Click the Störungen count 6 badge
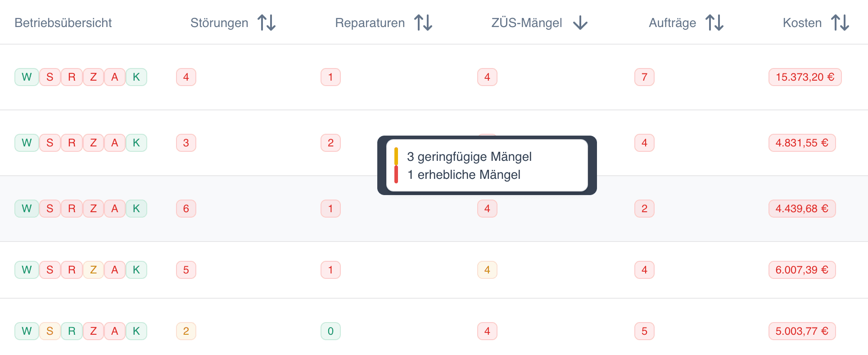 click(x=186, y=209)
